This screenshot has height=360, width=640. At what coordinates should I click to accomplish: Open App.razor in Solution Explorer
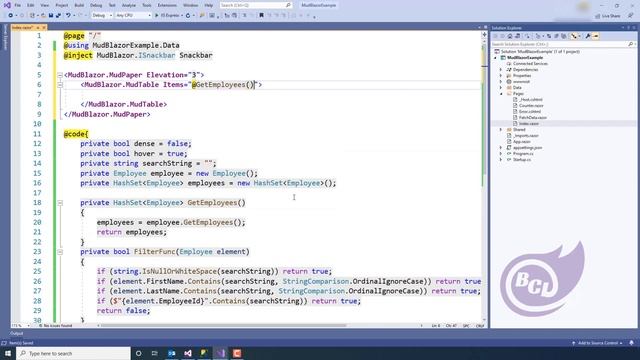point(522,142)
